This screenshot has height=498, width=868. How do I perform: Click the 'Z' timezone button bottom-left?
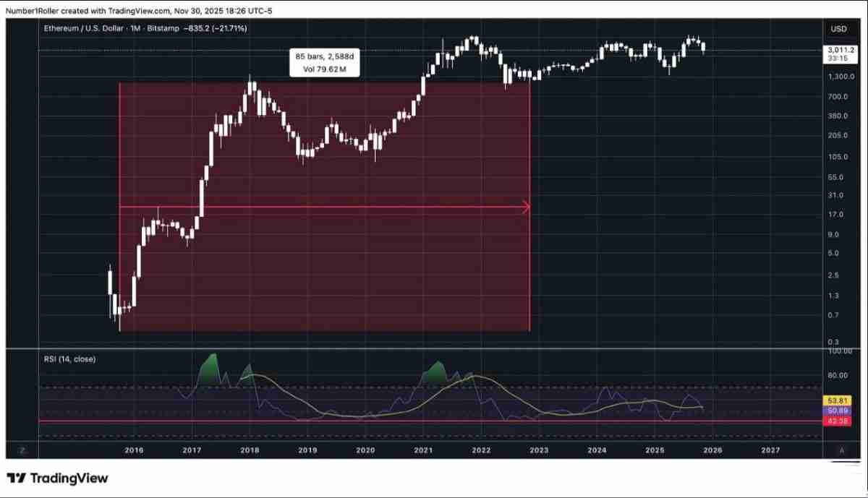(22, 450)
